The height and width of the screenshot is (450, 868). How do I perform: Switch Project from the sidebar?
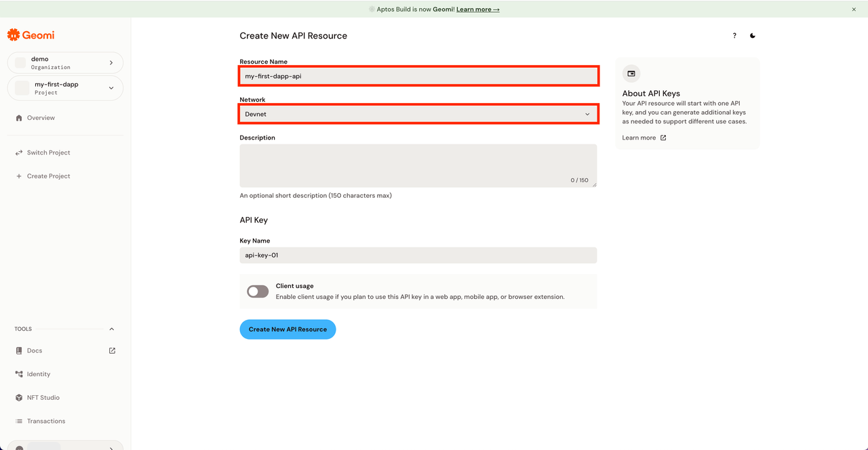(48, 152)
